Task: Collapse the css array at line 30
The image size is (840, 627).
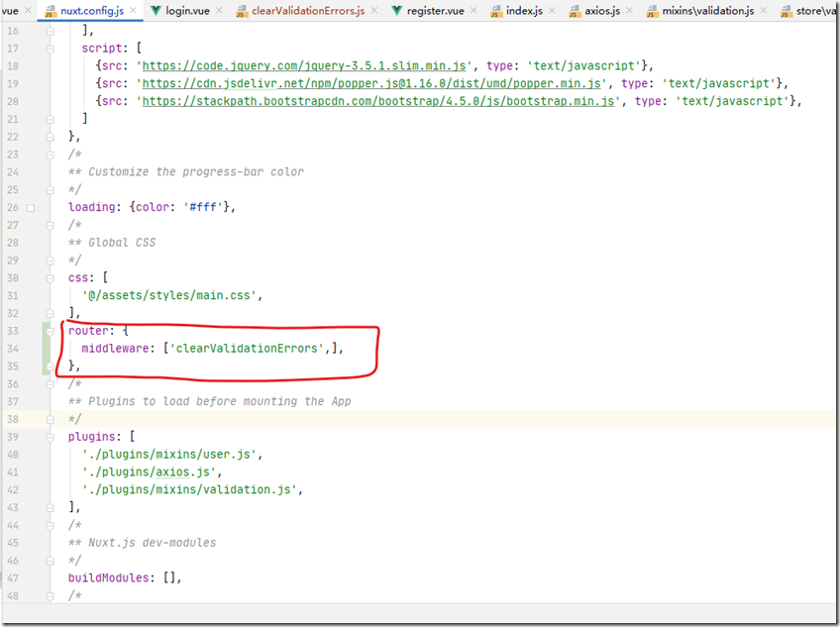Action: click(x=50, y=278)
